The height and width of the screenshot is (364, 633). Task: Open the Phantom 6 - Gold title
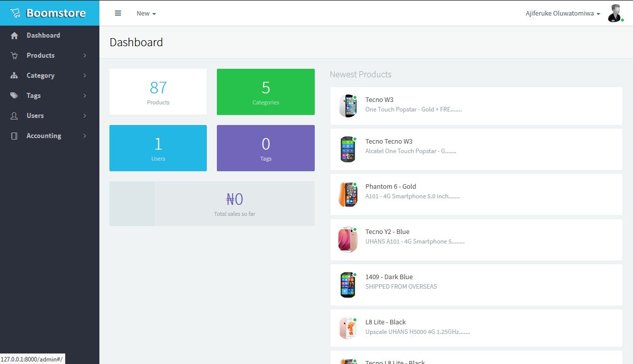click(x=391, y=187)
